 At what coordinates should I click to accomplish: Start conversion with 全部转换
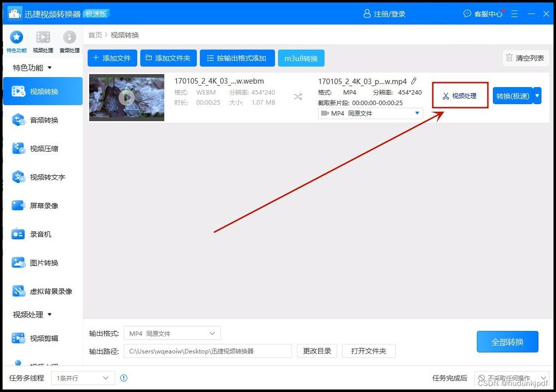click(507, 341)
